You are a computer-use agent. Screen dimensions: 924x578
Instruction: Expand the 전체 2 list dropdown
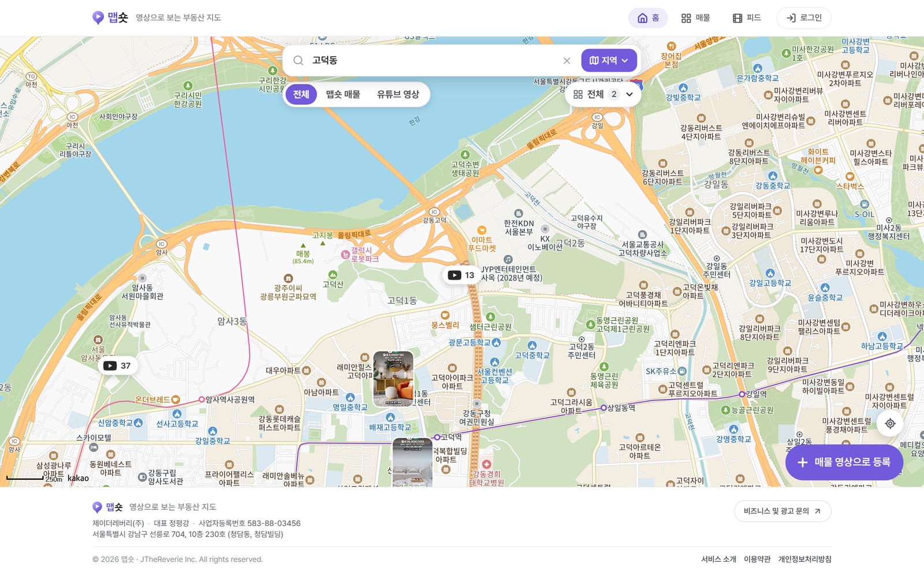[x=603, y=94]
